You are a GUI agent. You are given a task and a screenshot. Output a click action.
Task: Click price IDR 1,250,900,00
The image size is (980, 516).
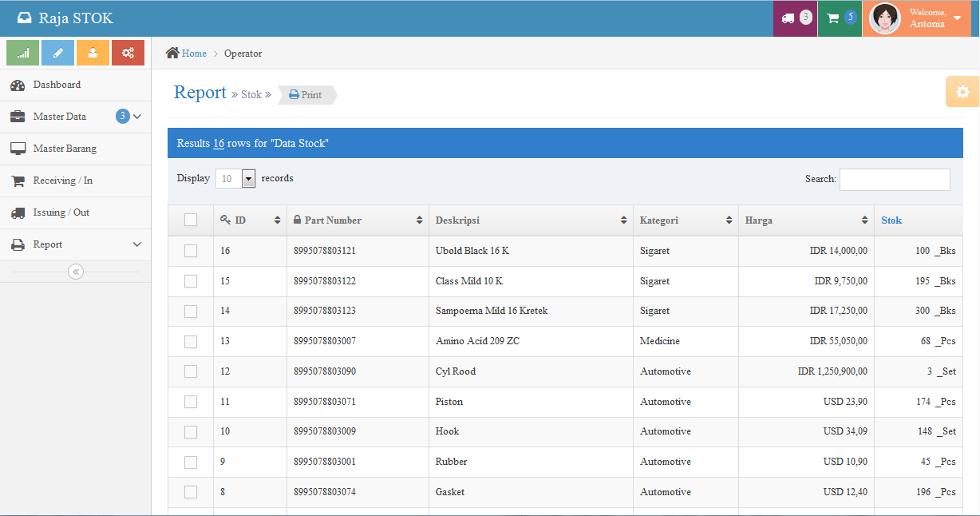[x=832, y=371]
